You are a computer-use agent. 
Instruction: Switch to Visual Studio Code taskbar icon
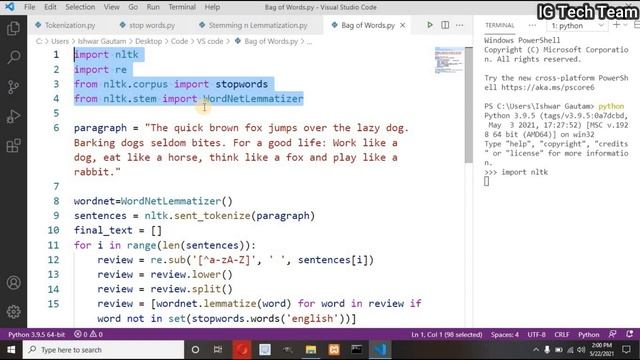coord(380,350)
